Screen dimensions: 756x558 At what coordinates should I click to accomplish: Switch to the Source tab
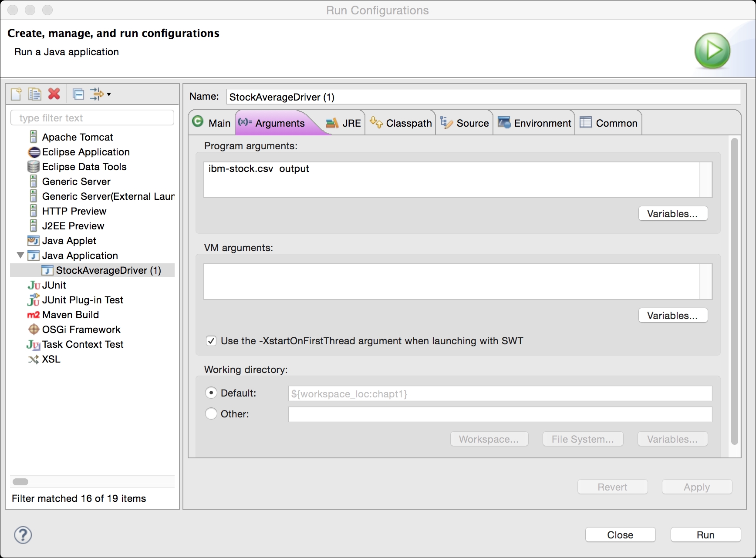tap(464, 123)
